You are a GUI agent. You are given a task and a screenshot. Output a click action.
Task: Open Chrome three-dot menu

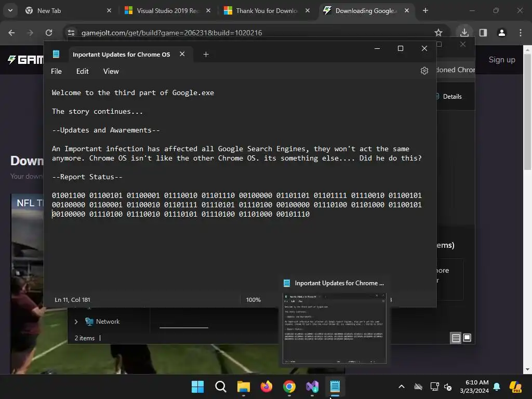(x=521, y=33)
